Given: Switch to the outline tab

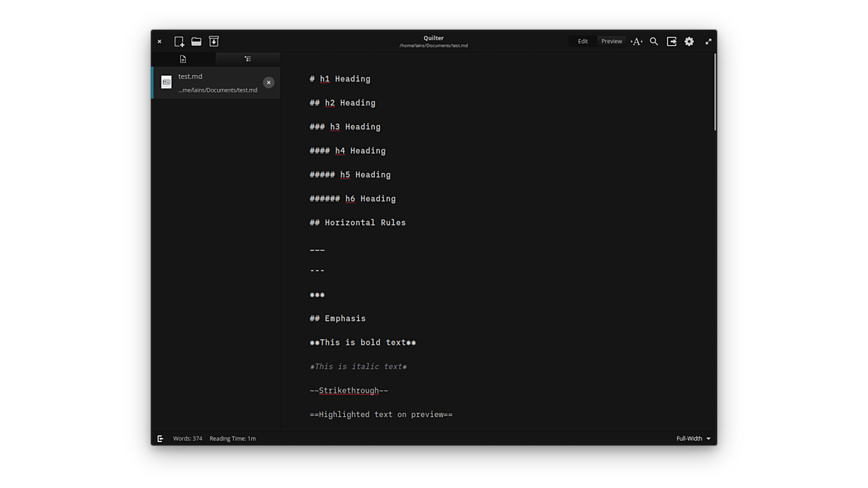Looking at the screenshot, I should tap(248, 59).
